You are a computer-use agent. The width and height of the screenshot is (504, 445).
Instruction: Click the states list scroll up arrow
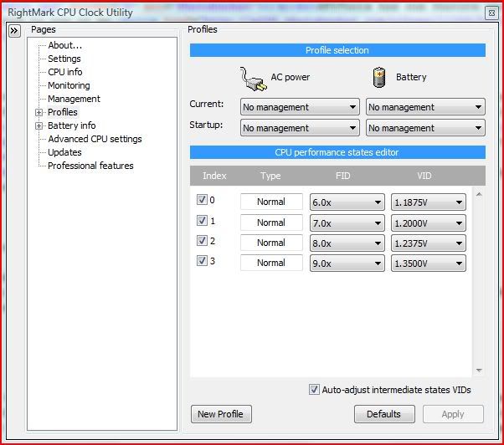click(479, 195)
